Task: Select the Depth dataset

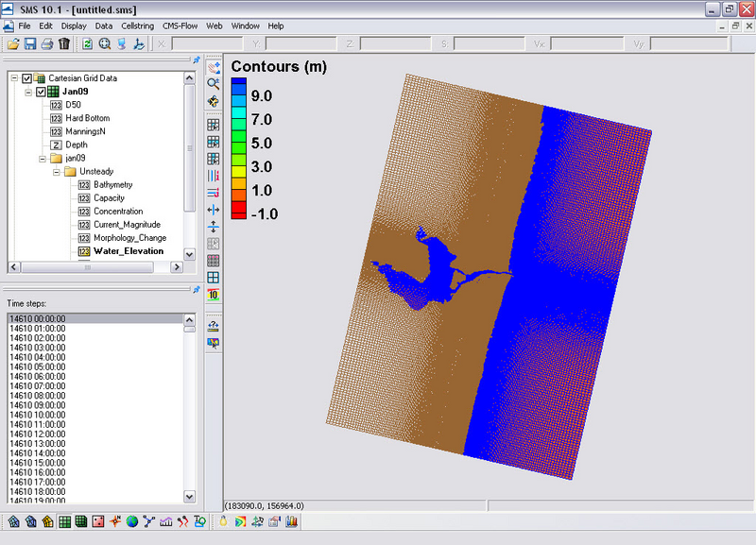Action: click(77, 145)
